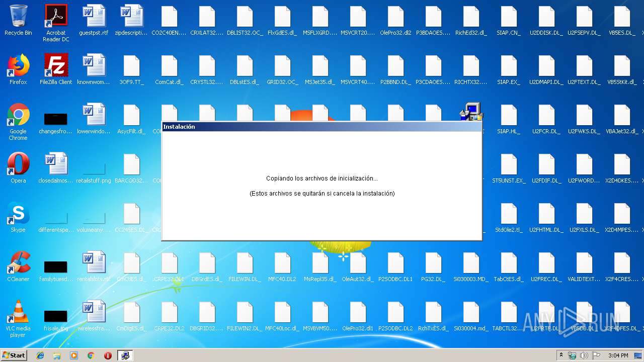Select the StdOle2.tl_ file
644x362 pixels.
pos(509,217)
